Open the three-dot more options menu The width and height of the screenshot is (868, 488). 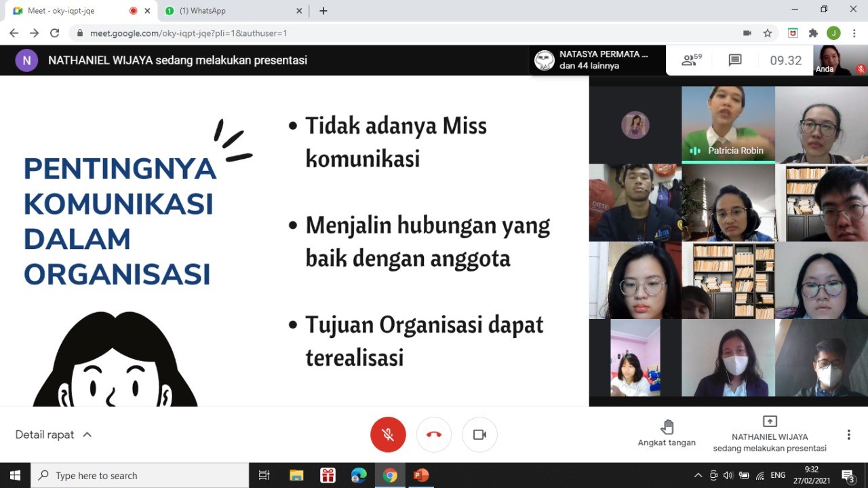click(x=848, y=434)
